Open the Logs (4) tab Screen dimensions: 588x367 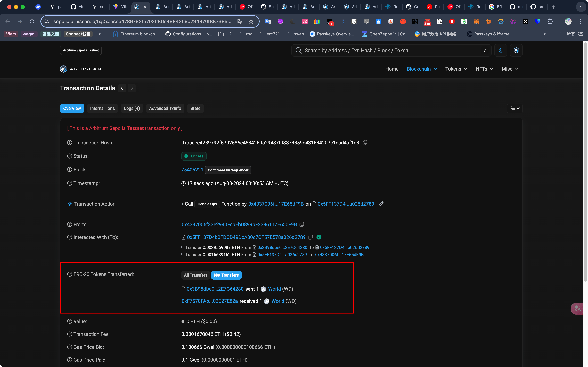(x=132, y=108)
